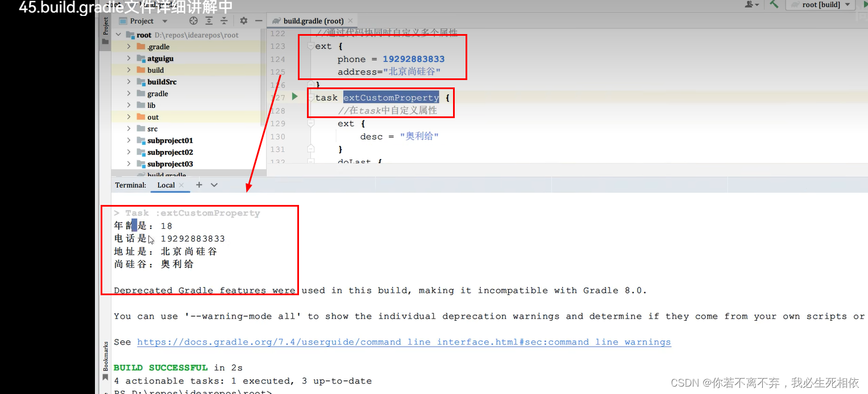This screenshot has height=394, width=868.
Task: Select the subproject02 module
Action: pyautogui.click(x=170, y=152)
